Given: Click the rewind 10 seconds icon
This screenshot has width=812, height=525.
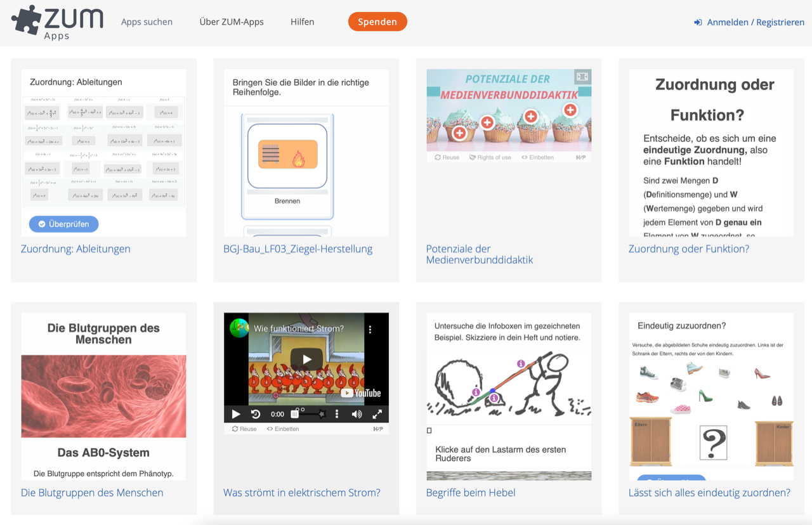Looking at the screenshot, I should tap(256, 414).
